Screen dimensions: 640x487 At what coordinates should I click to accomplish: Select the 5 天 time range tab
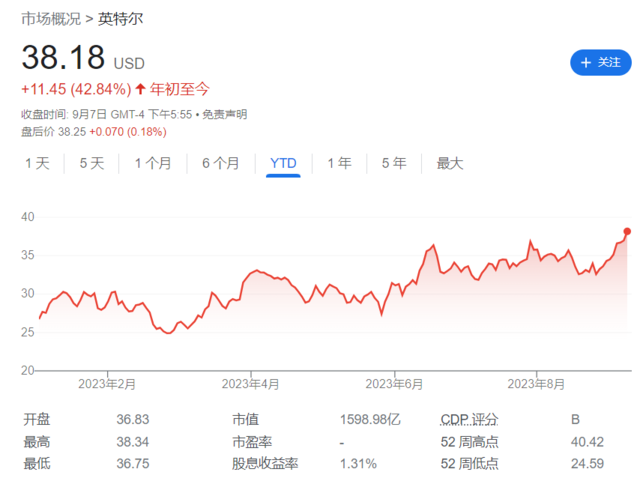click(92, 163)
